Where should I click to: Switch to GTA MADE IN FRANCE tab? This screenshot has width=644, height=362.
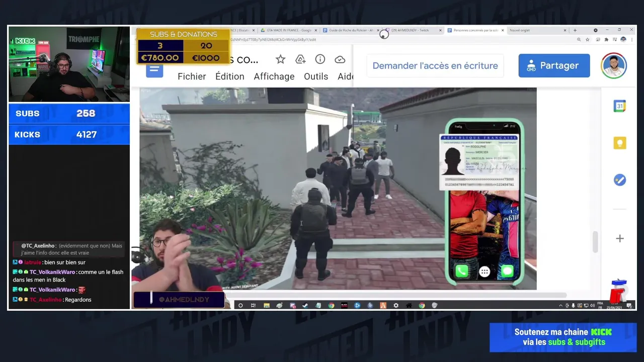point(288,30)
